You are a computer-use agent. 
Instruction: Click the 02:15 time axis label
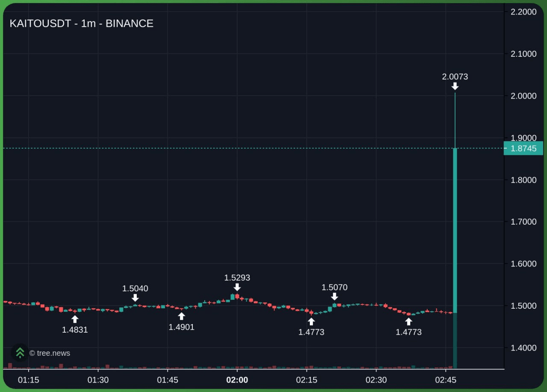click(x=307, y=380)
